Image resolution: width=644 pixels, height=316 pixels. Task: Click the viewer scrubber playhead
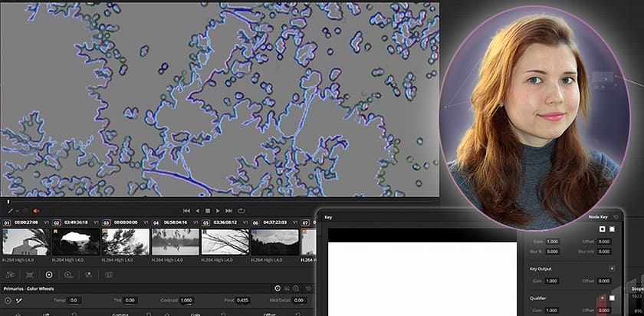8,202
